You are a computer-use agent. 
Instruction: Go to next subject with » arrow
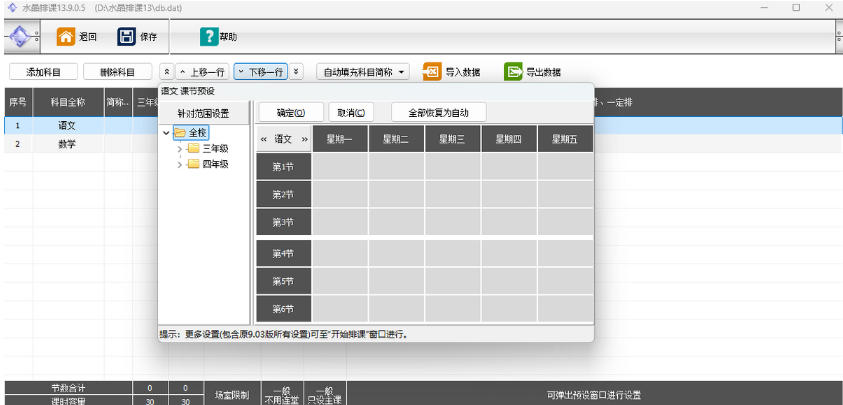click(x=305, y=139)
